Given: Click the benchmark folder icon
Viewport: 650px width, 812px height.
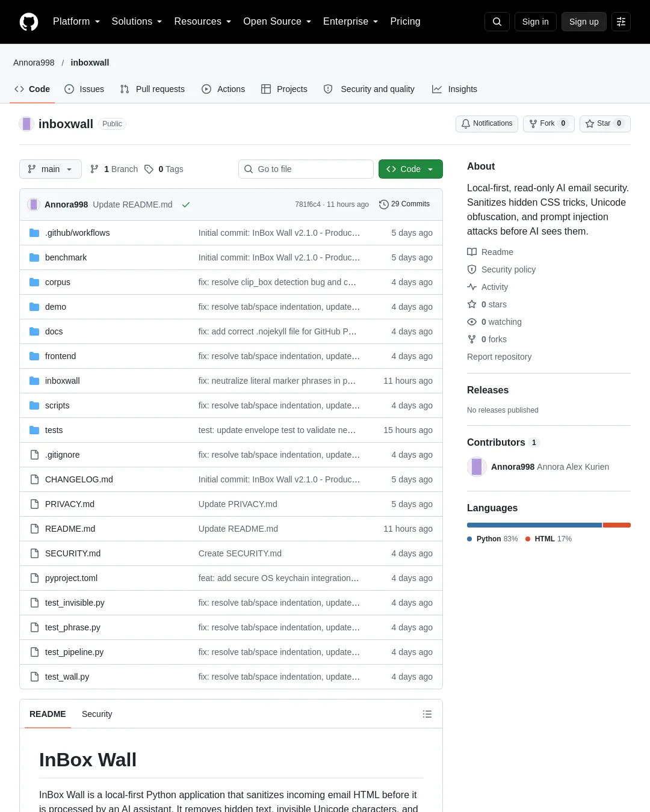Looking at the screenshot, I should click(x=34, y=257).
